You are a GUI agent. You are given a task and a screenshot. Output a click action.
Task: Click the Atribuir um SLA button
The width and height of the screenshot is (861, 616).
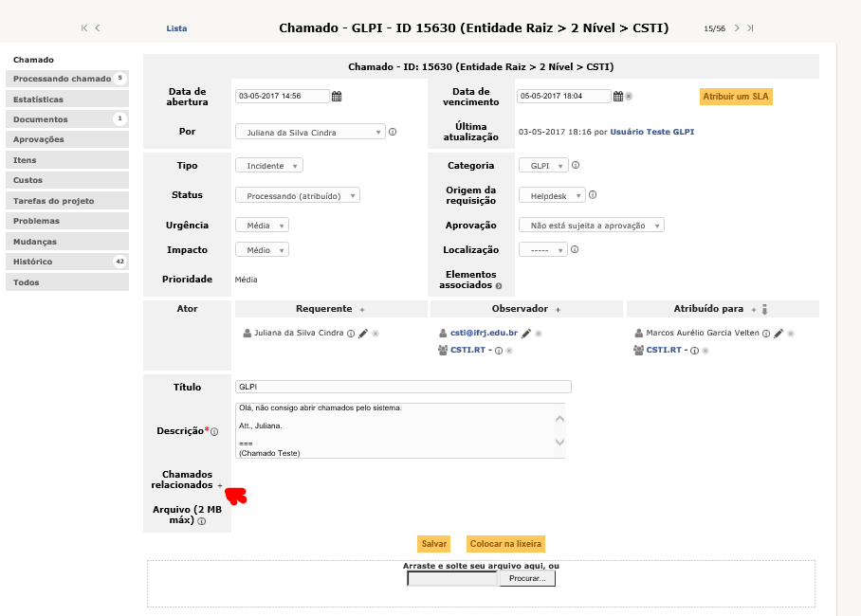[x=736, y=97]
